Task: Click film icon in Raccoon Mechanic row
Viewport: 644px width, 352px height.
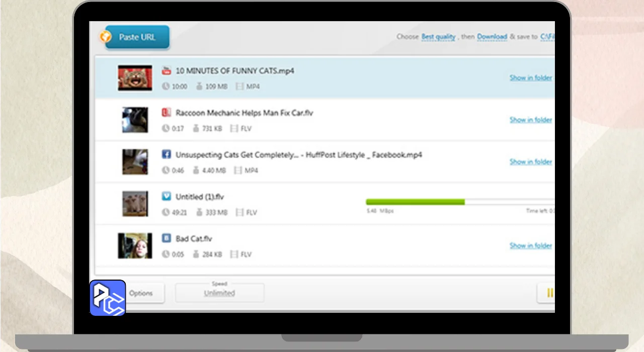Action: [x=234, y=129]
